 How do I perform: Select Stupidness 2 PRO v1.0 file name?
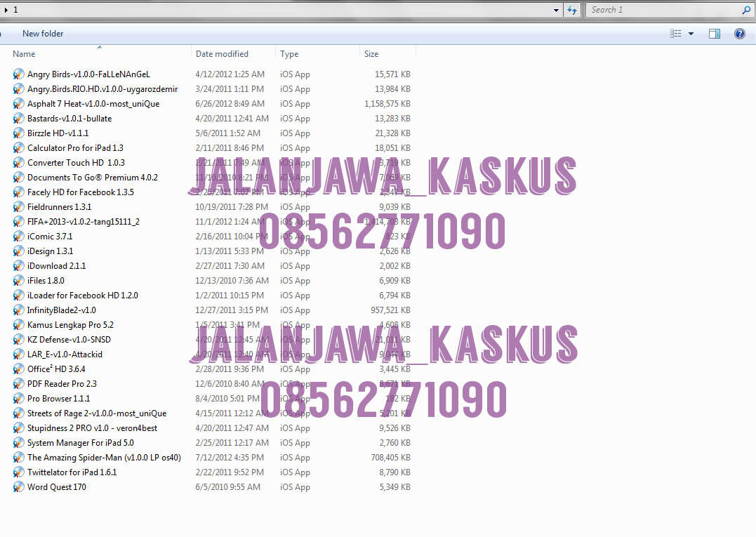[x=92, y=428]
